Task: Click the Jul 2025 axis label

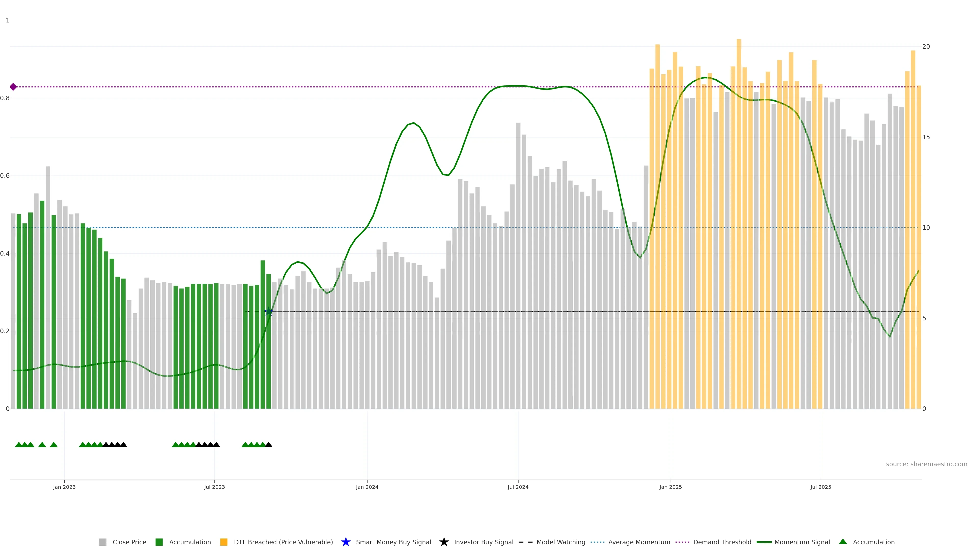Action: pos(820,487)
